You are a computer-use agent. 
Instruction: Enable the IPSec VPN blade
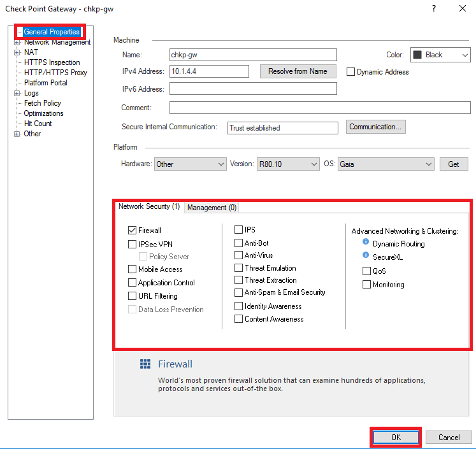(132, 244)
